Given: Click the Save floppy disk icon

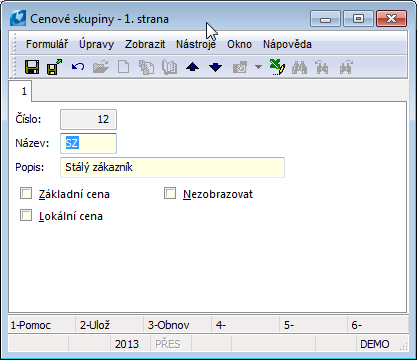Looking at the screenshot, I should tap(32, 67).
